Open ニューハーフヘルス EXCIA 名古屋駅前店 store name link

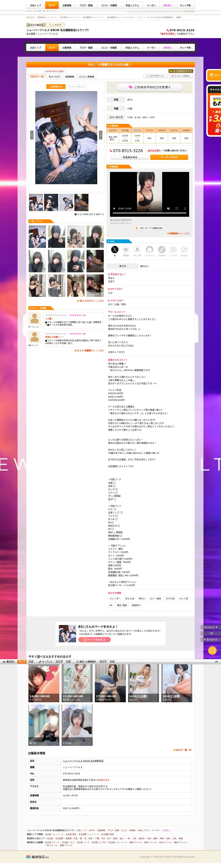click(83, 761)
